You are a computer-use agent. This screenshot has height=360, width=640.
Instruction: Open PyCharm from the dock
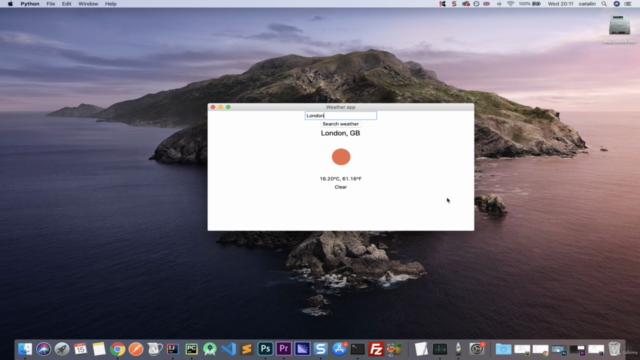(191, 349)
